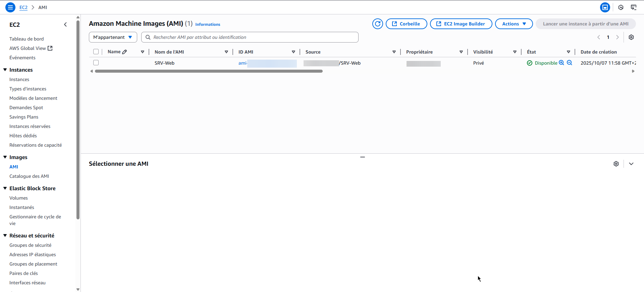Click the search magnifier icon

click(x=148, y=37)
